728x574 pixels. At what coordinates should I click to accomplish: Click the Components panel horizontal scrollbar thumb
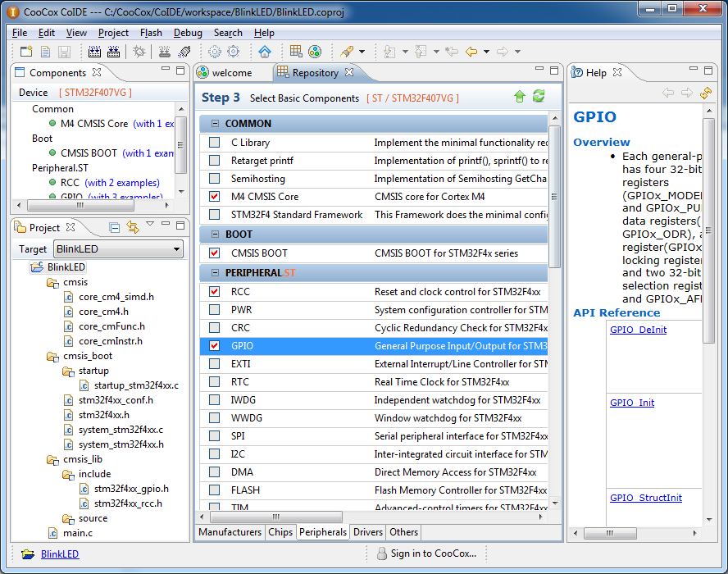pos(81,205)
